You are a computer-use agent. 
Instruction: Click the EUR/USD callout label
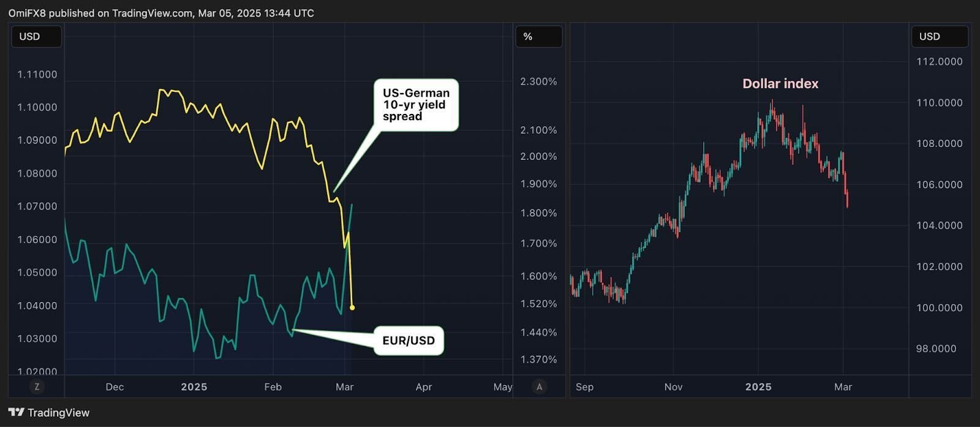409,341
